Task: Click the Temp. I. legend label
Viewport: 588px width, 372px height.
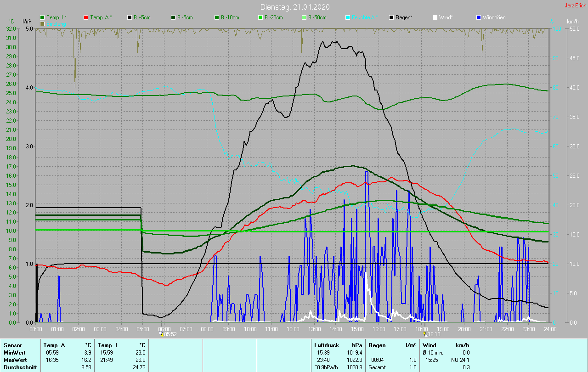Action: tap(57, 17)
